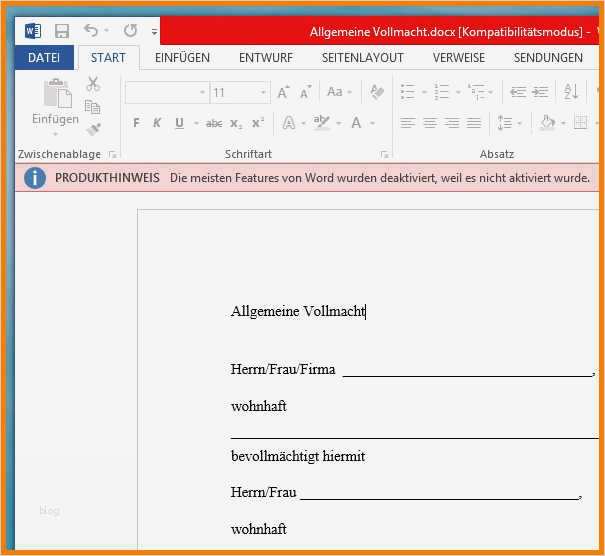Click the PRODUKTHINWEIS notice text
Viewport: 605px width, 556px height.
coord(380,178)
